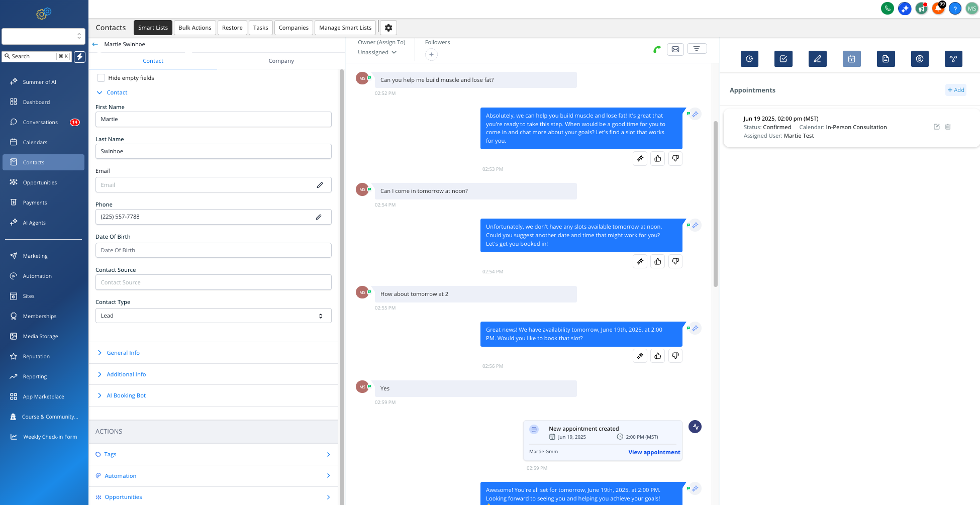
Task: Click the First Name field
Action: (x=214, y=119)
